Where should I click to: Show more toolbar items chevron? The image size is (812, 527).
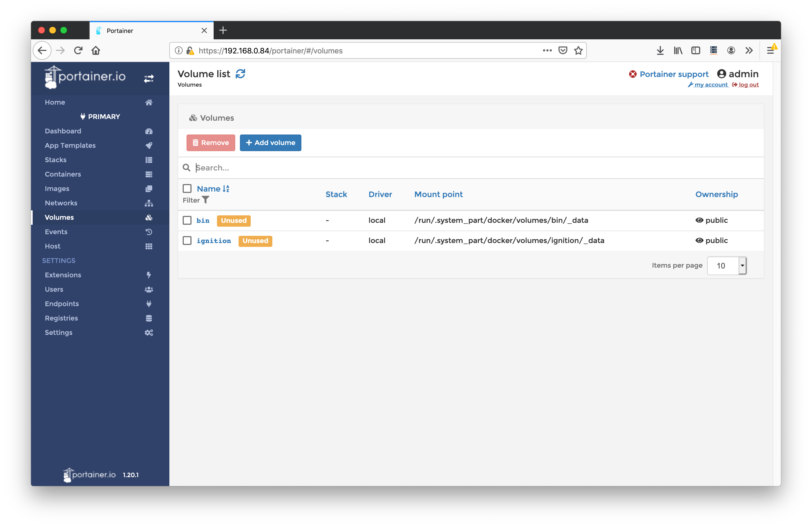(x=749, y=51)
